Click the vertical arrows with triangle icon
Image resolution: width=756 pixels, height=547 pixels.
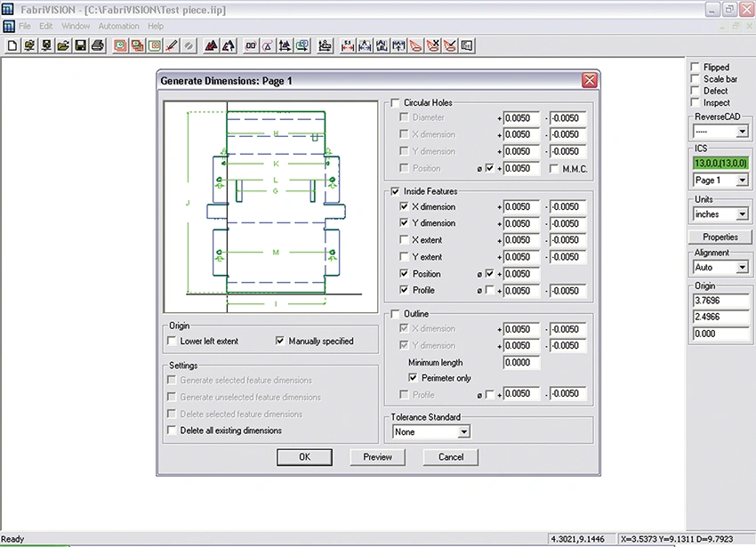(285, 46)
